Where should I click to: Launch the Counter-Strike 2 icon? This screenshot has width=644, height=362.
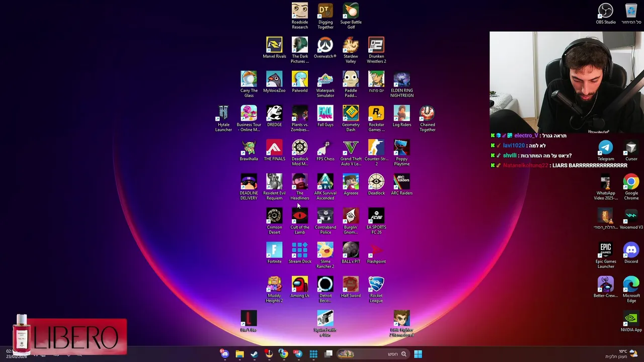pos(376,153)
